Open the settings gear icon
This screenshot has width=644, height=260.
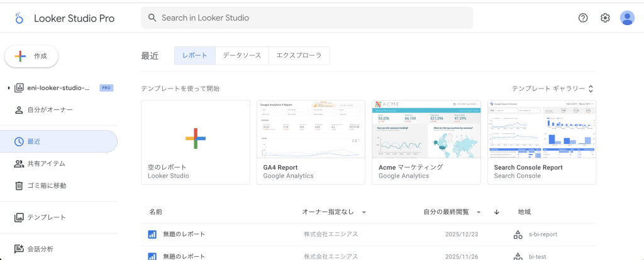pyautogui.click(x=605, y=18)
